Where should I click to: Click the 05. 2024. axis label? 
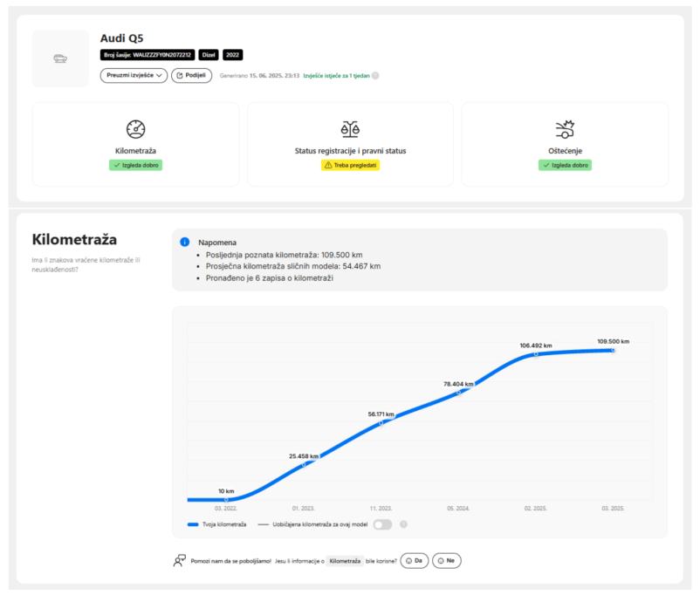(458, 509)
